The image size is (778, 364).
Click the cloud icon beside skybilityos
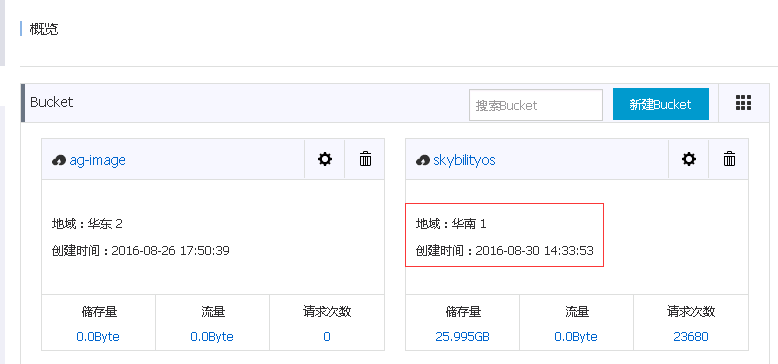click(x=423, y=160)
